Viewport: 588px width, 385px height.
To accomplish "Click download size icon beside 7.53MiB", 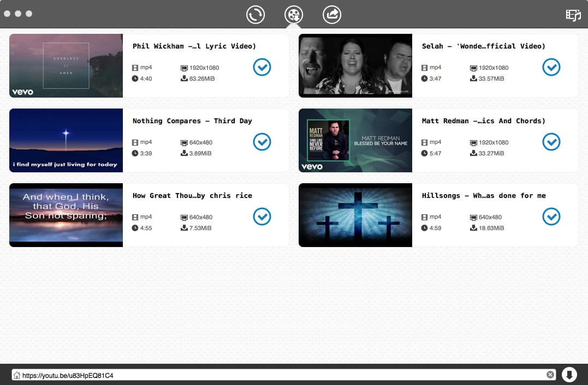I will click(x=184, y=227).
